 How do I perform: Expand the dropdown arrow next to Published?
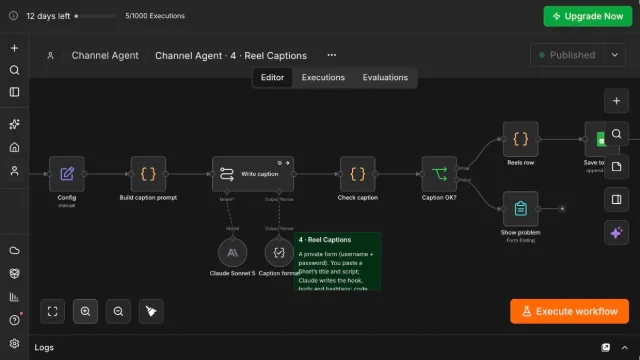[x=615, y=55]
